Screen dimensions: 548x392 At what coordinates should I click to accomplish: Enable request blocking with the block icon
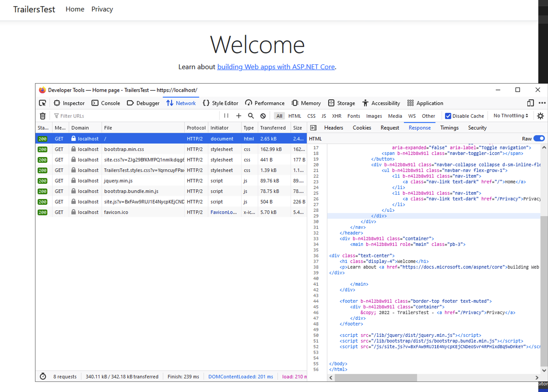pyautogui.click(x=263, y=116)
